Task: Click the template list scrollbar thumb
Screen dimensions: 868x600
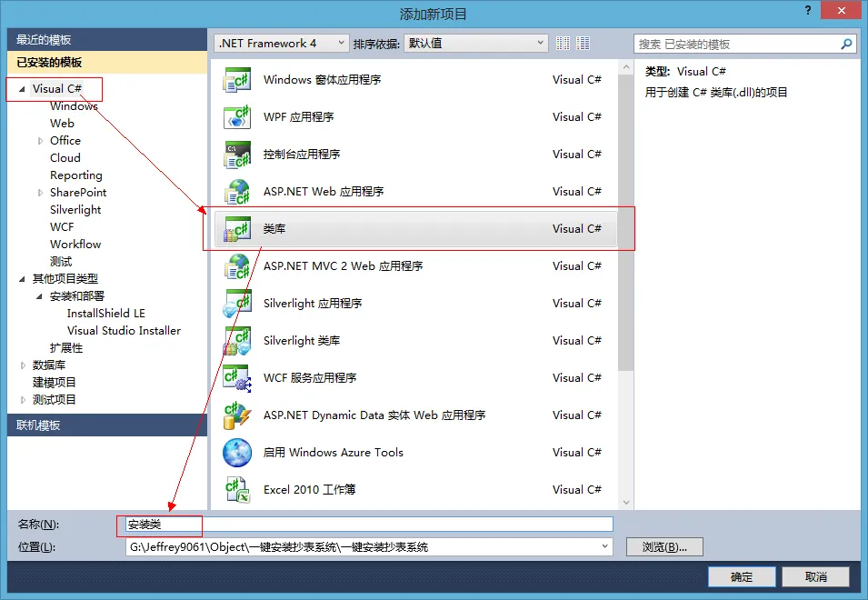Action: click(626, 223)
